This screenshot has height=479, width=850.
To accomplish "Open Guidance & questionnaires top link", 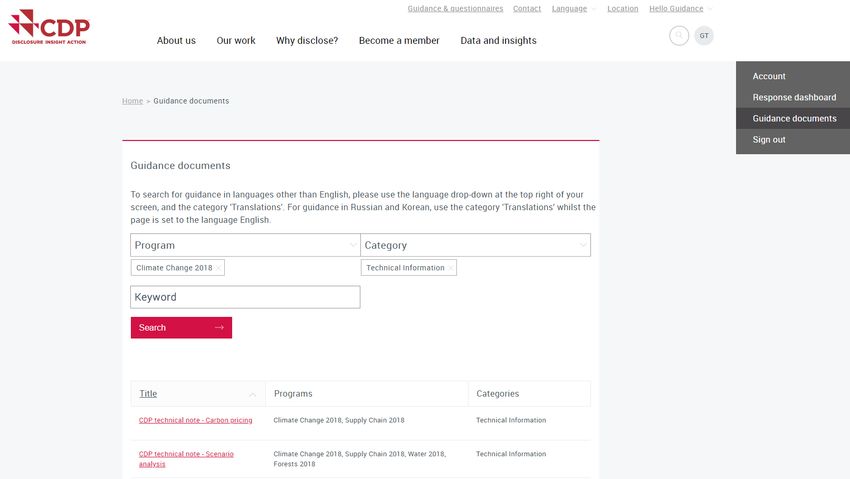I will (x=455, y=9).
